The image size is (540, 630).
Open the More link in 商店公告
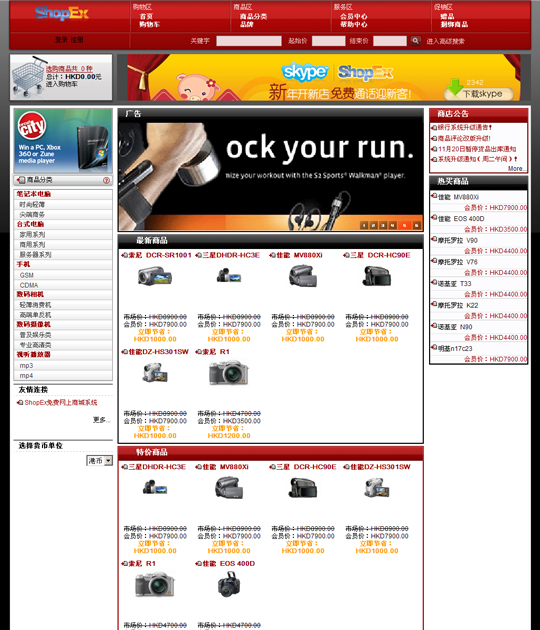(x=515, y=168)
